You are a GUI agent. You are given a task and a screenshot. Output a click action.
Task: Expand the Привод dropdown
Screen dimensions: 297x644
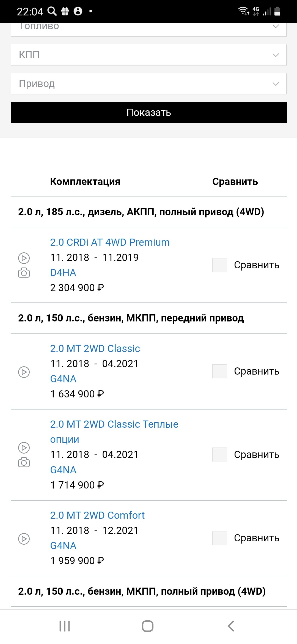tap(148, 84)
